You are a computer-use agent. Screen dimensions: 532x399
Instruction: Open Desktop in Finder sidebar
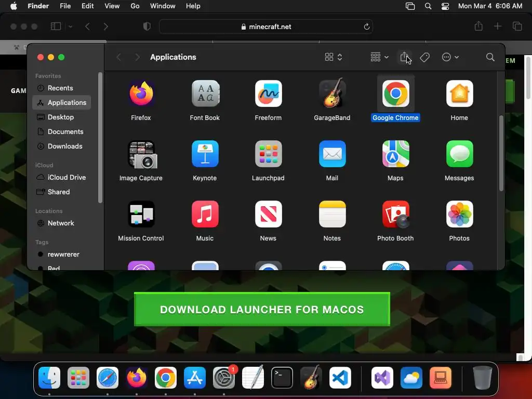point(61,117)
